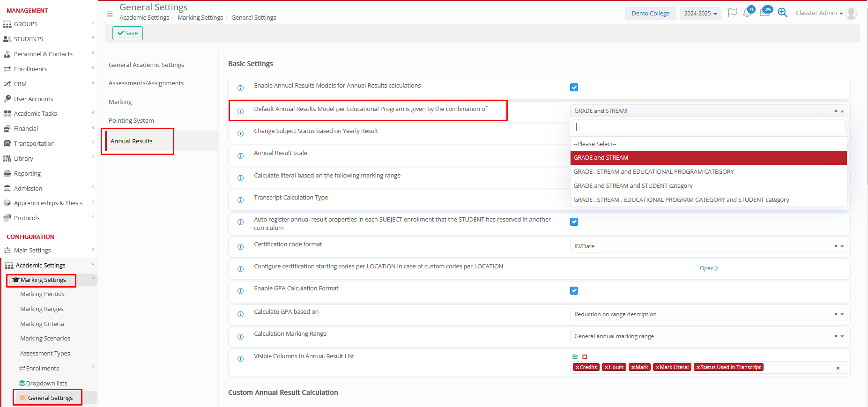
Task: Toggle Auto register annual result properties checkbox
Action: pos(574,222)
